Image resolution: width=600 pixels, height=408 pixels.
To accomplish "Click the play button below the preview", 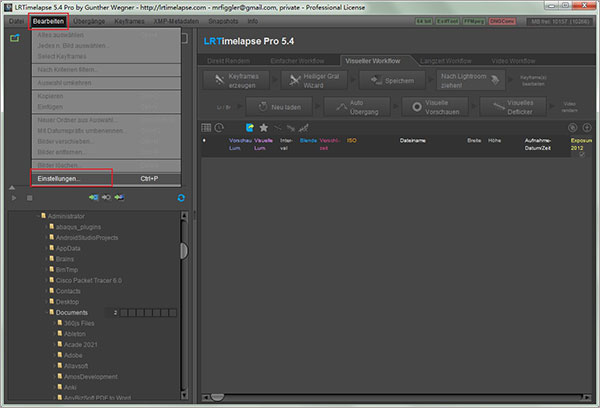I will tap(15, 198).
